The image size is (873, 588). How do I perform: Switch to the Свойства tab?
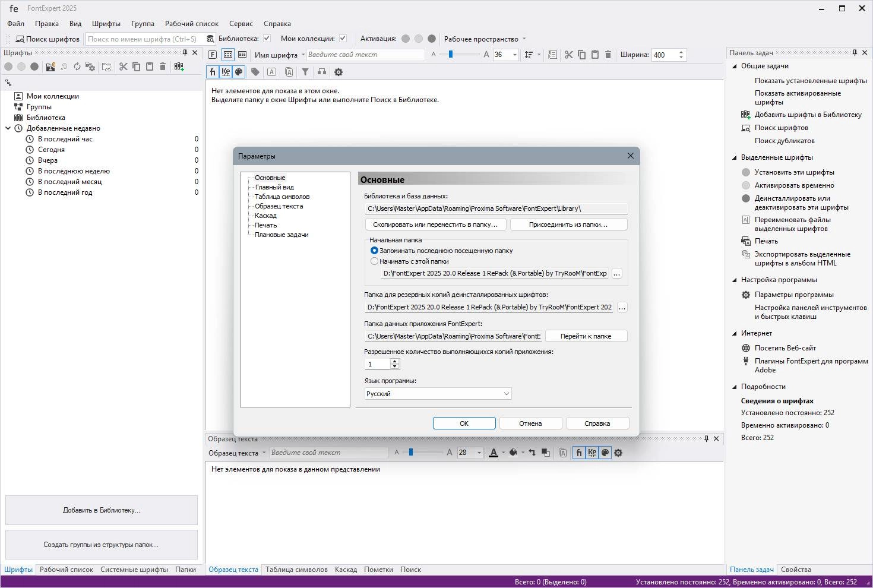pos(796,570)
